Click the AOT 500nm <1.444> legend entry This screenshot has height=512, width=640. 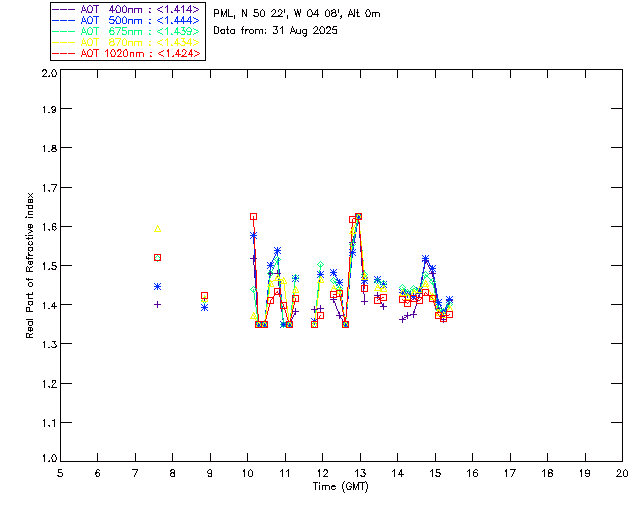click(x=126, y=20)
